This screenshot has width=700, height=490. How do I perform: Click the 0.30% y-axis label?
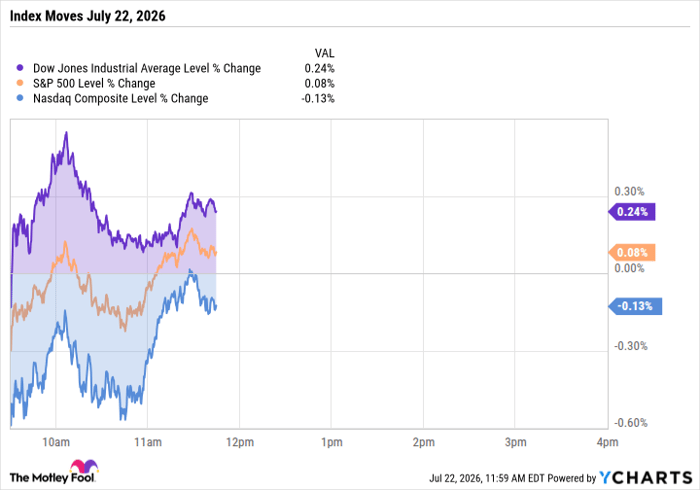[x=629, y=191]
